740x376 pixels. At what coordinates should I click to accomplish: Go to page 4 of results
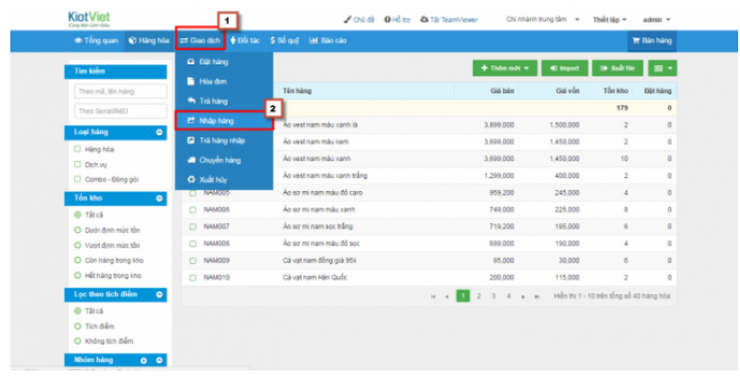[509, 296]
